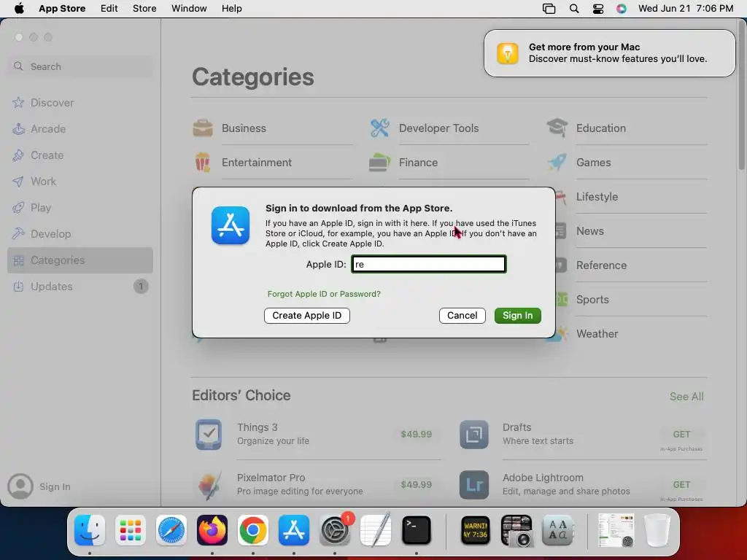Open the Adobe Lightroom app icon
The image size is (747, 560).
(x=474, y=485)
